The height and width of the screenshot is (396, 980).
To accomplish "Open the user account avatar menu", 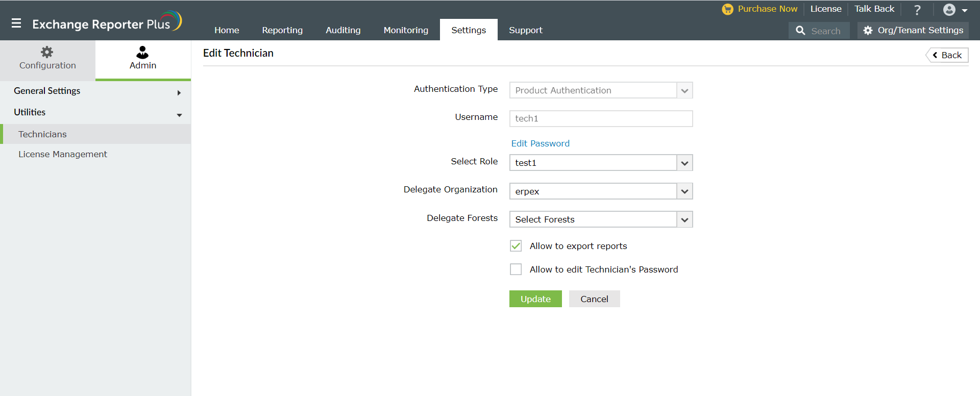I will point(949,10).
